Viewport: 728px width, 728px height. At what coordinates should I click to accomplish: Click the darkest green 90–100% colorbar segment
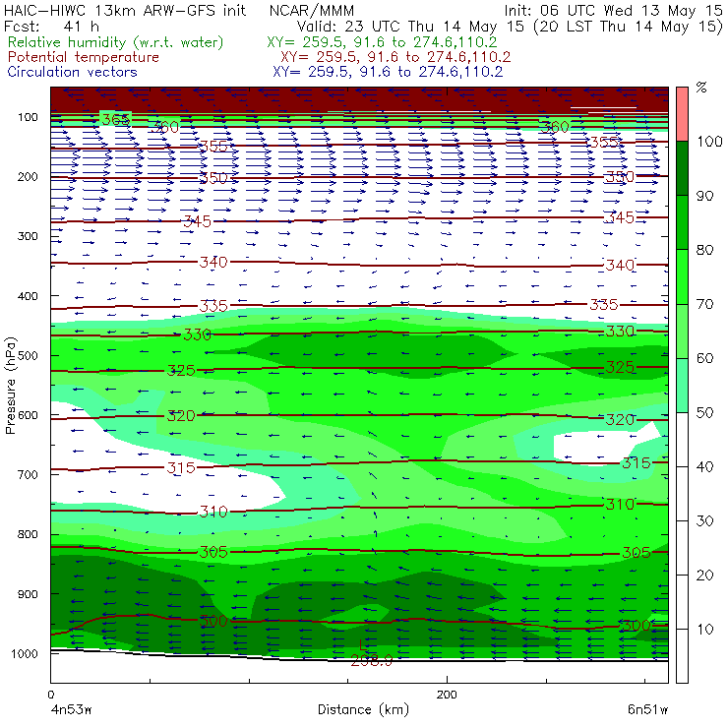(x=682, y=168)
